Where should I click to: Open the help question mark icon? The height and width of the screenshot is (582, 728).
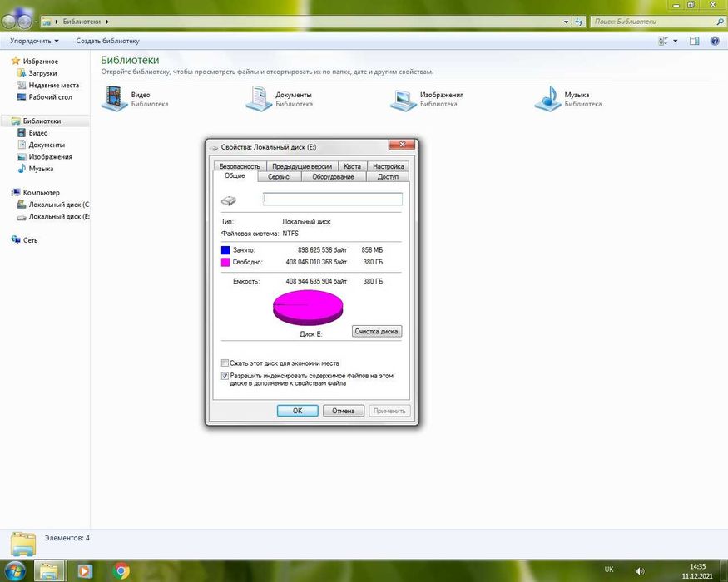point(715,41)
